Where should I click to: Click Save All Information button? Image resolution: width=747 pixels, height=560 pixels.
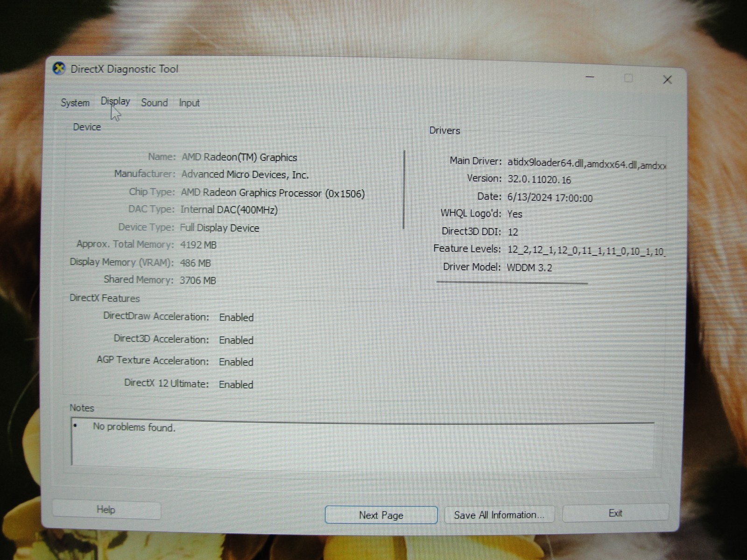pyautogui.click(x=499, y=515)
